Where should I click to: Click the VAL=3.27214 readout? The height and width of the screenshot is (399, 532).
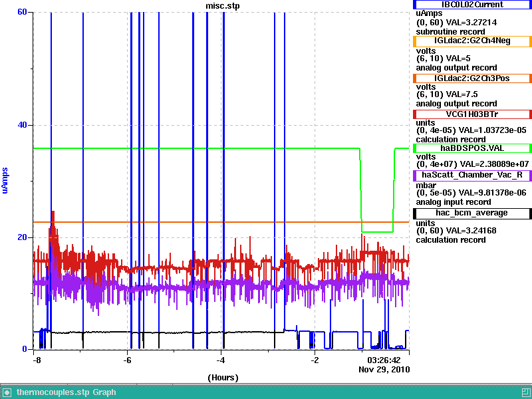(x=471, y=23)
